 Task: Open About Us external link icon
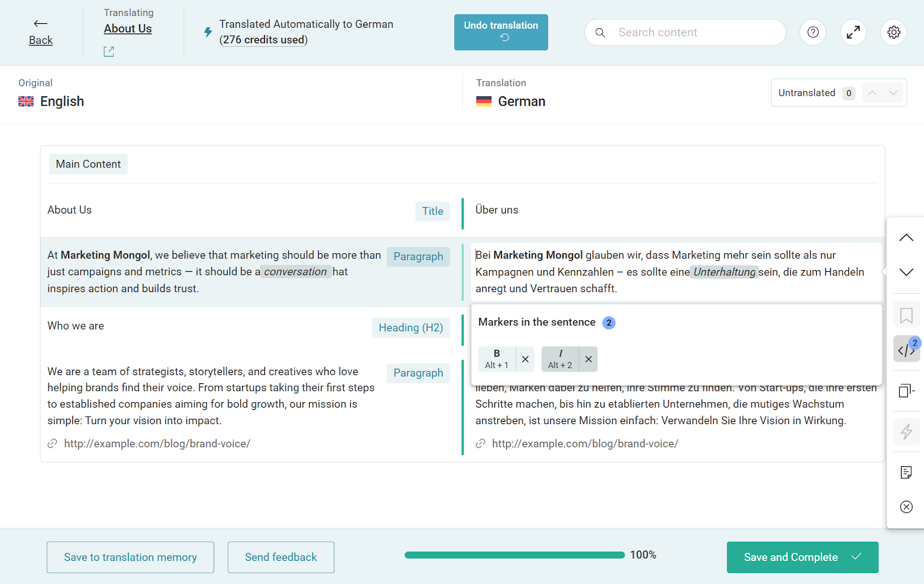109,52
